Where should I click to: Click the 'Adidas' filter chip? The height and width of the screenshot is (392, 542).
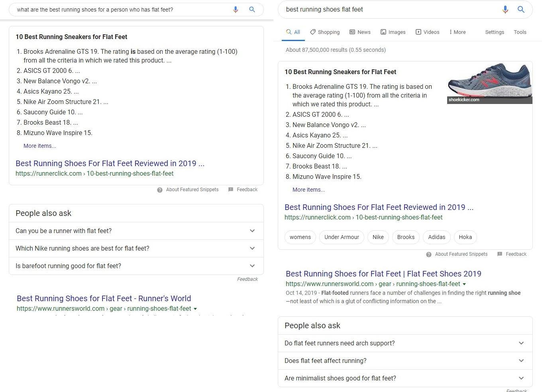(x=437, y=237)
